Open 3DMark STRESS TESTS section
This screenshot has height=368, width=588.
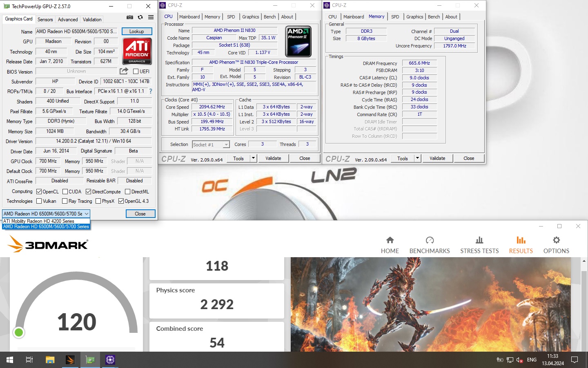[x=479, y=245]
